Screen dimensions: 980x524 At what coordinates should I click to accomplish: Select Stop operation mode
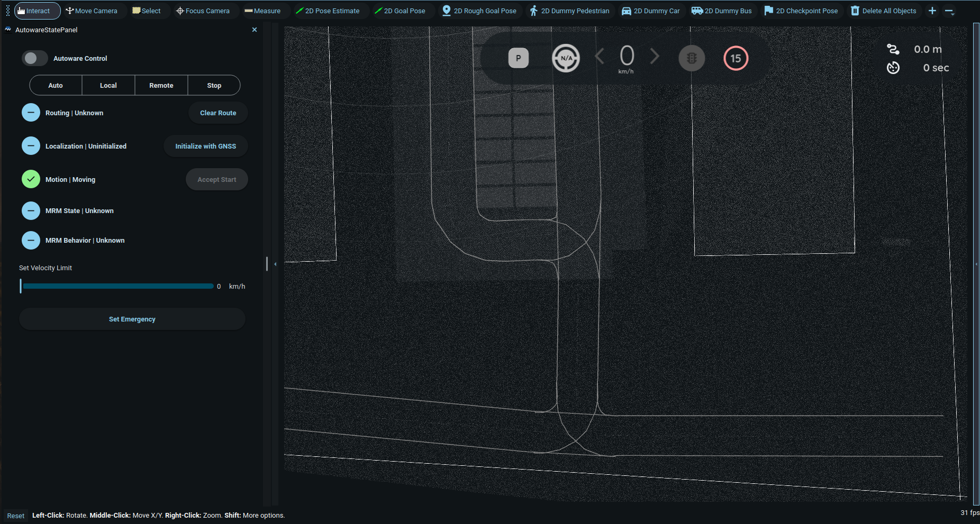pyautogui.click(x=214, y=85)
